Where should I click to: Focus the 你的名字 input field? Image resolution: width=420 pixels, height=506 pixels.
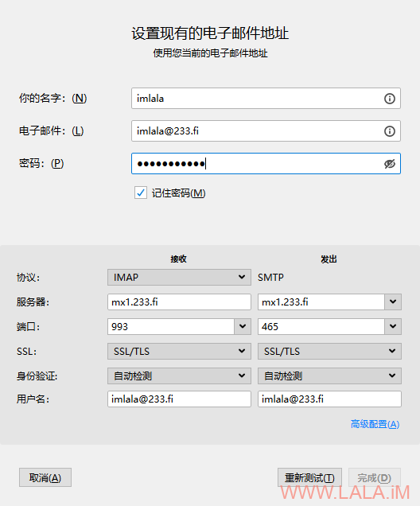pyautogui.click(x=266, y=99)
